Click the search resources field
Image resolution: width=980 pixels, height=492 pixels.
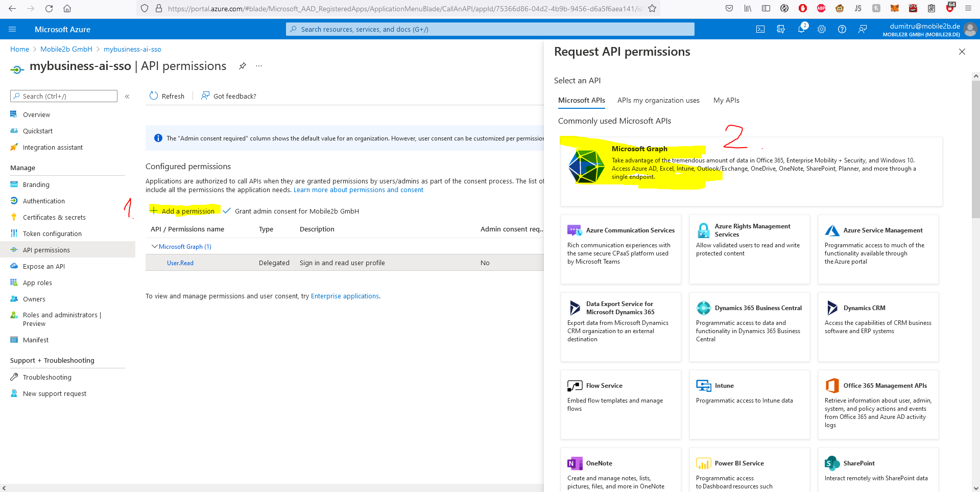pyautogui.click(x=490, y=29)
